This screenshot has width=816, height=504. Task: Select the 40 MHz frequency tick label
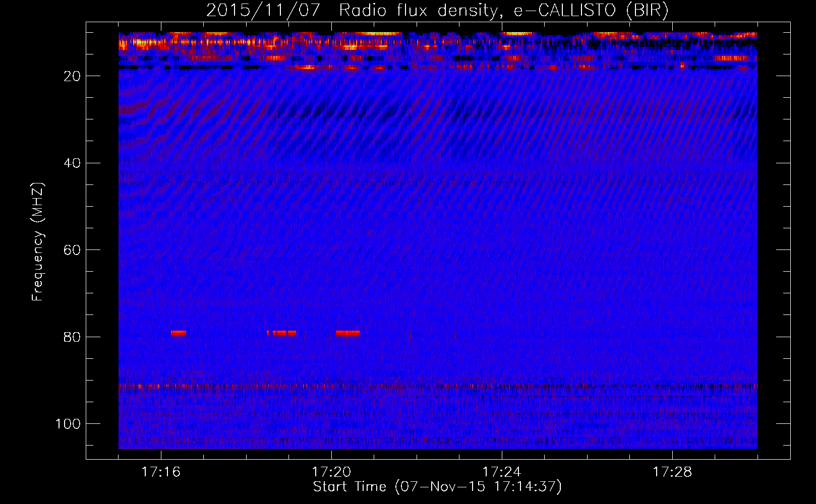72,163
